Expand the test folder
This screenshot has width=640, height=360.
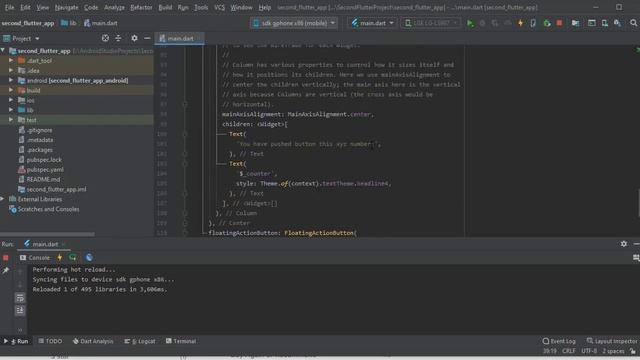(x=11, y=120)
